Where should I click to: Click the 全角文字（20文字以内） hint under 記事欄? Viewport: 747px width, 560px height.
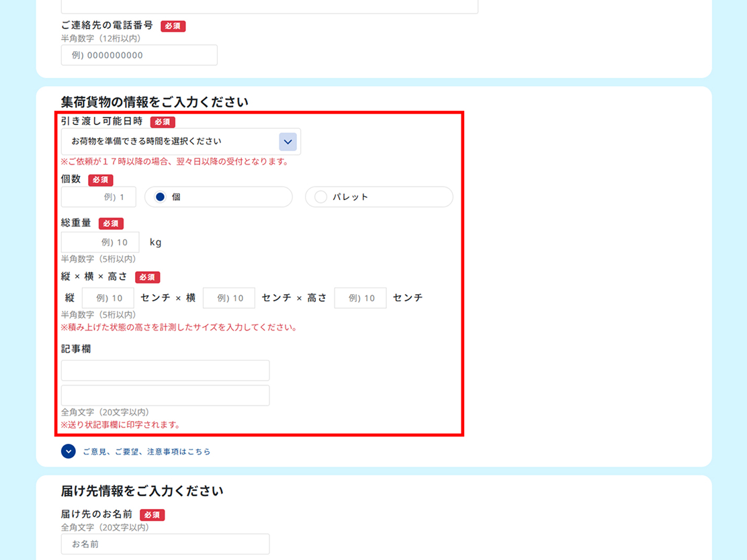(105, 412)
